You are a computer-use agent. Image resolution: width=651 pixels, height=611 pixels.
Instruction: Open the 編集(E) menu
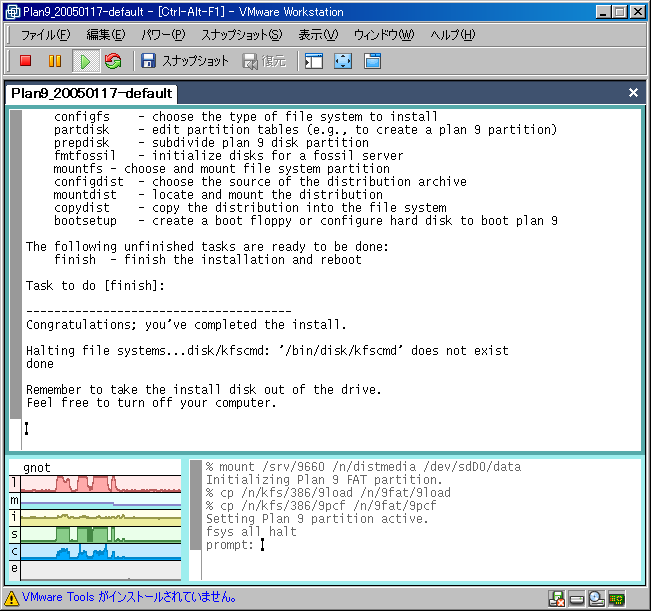[x=105, y=35]
